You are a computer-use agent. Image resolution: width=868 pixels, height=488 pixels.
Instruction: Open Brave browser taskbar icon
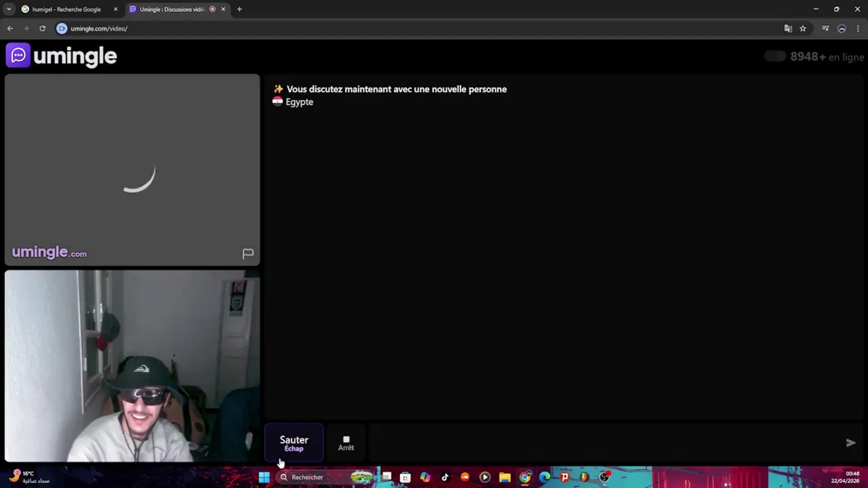(x=584, y=477)
